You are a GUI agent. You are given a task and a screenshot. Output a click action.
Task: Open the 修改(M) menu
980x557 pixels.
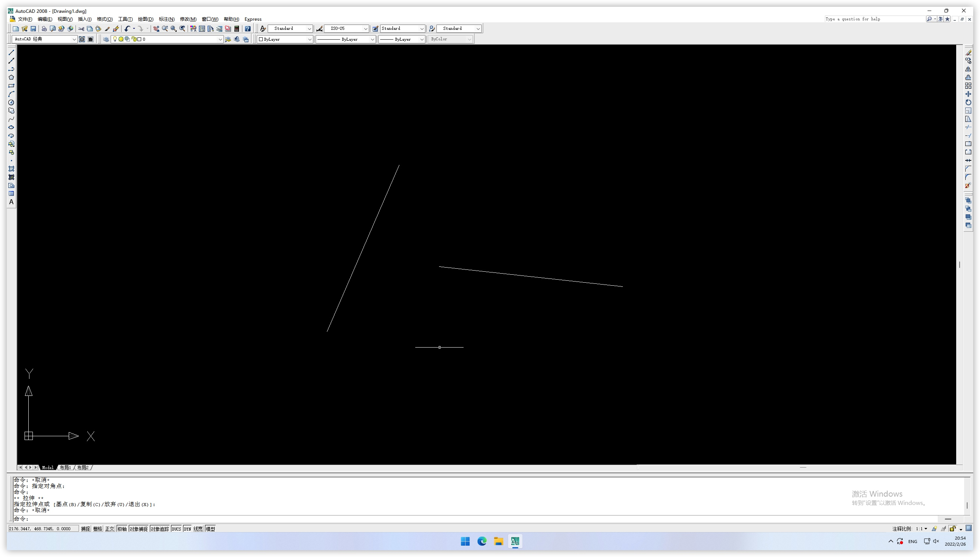point(188,19)
